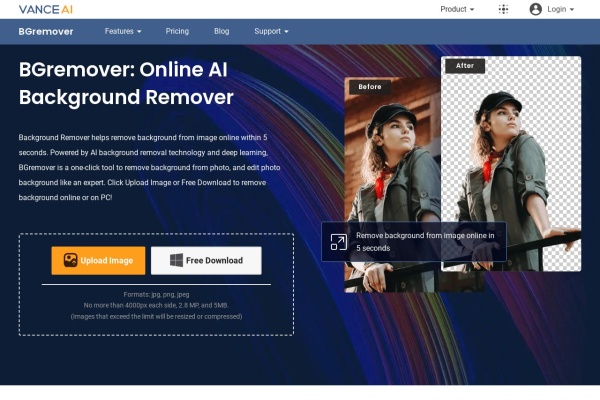The width and height of the screenshot is (600, 400).
Task: Click the 'BGremover: Online AI Background Remover' heading
Action: pos(126,83)
